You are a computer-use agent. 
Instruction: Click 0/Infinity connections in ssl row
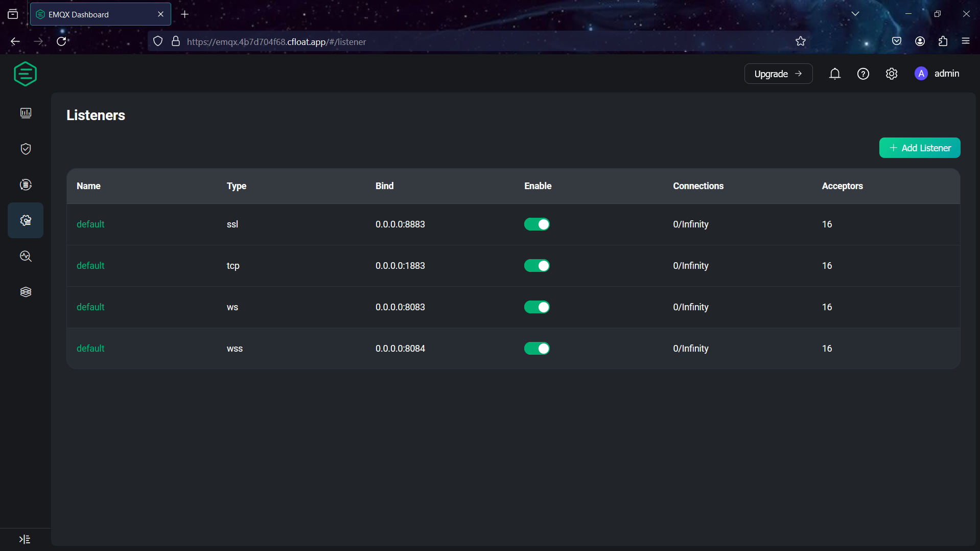coord(690,224)
